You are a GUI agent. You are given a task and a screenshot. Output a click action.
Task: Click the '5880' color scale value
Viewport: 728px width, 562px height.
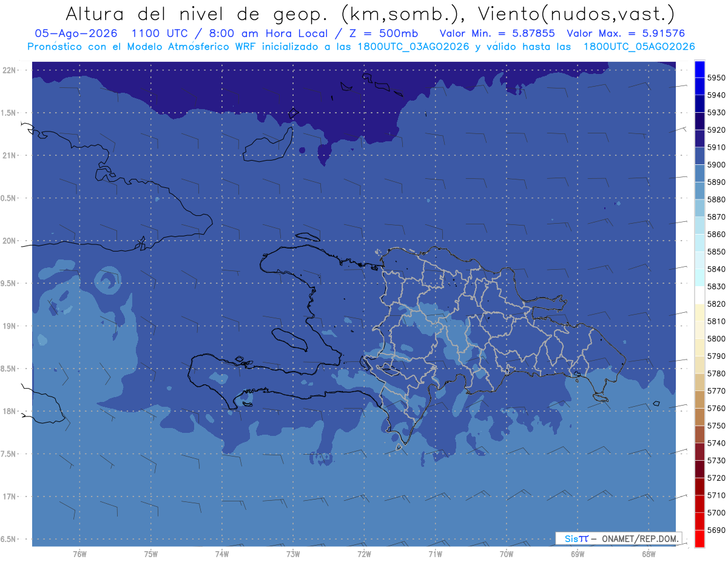(x=716, y=199)
